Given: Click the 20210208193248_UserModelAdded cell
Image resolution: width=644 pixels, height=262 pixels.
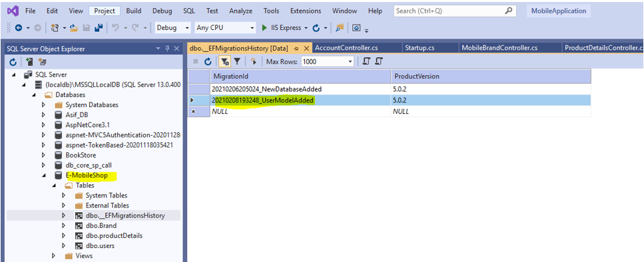Looking at the screenshot, I should tap(300, 100).
